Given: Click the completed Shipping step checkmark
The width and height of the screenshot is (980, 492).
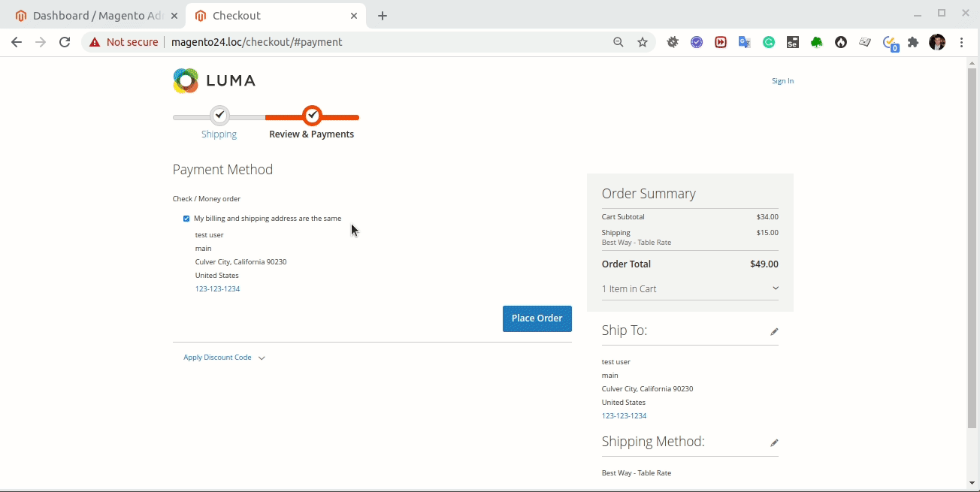Looking at the screenshot, I should (219, 115).
